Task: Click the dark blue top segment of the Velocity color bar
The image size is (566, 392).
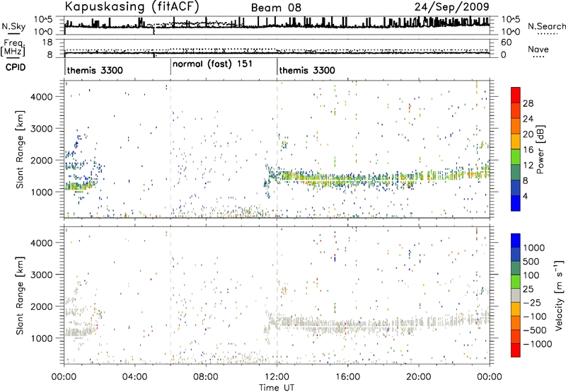Action: (516, 241)
